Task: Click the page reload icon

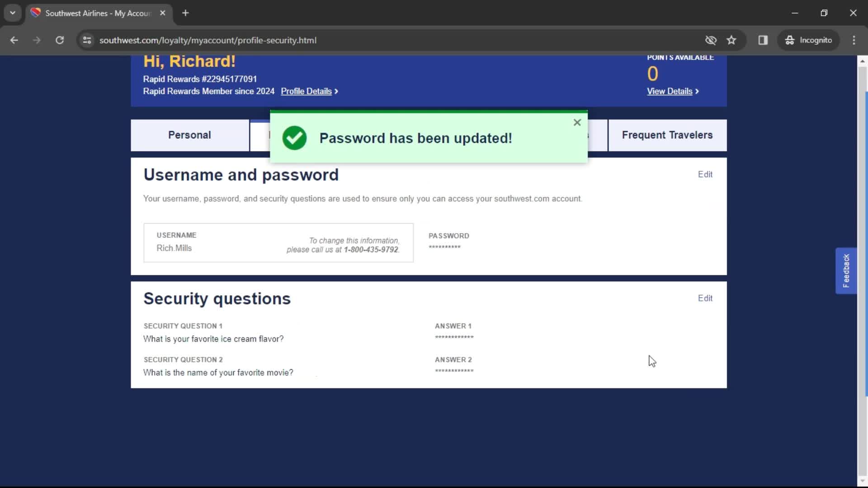Action: click(x=59, y=40)
